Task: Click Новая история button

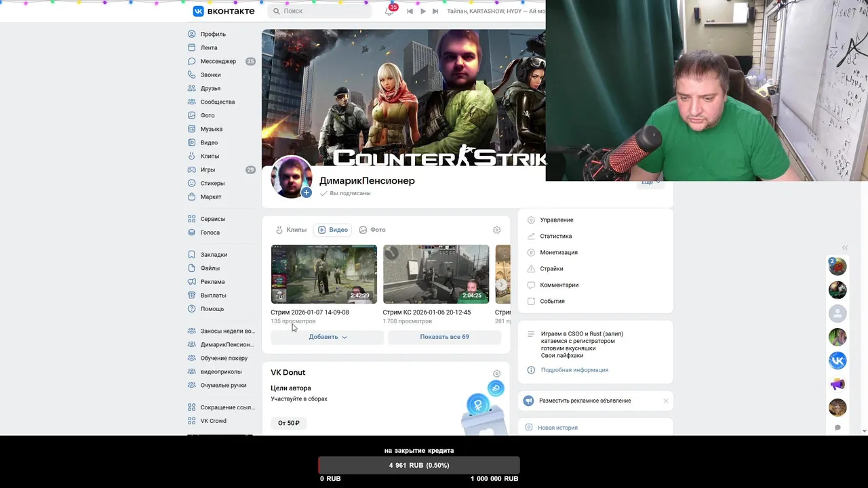Action: (557, 428)
